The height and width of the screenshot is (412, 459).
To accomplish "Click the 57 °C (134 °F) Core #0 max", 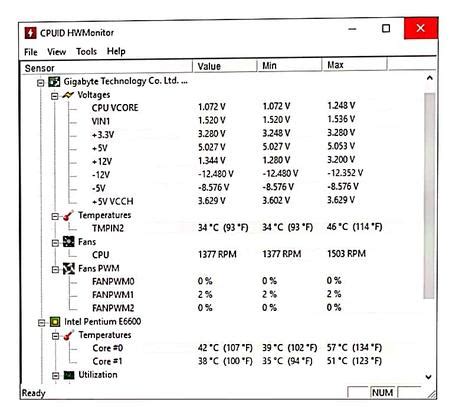I will click(354, 348).
